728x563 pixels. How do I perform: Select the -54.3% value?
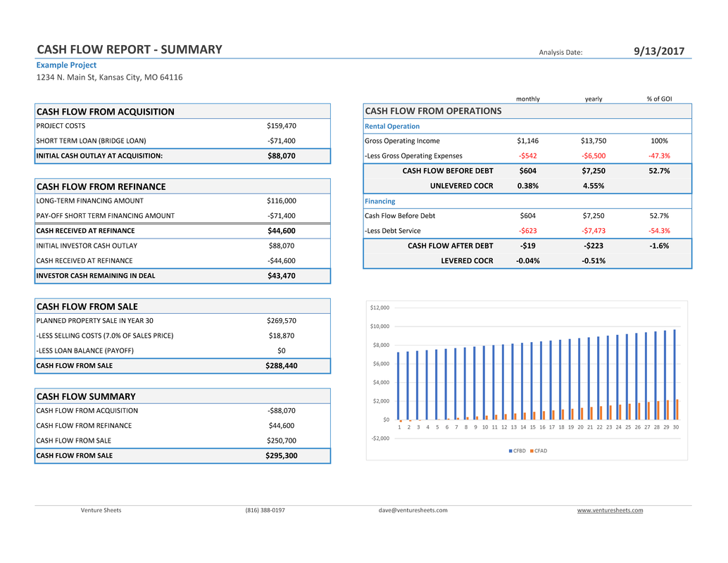click(x=659, y=231)
